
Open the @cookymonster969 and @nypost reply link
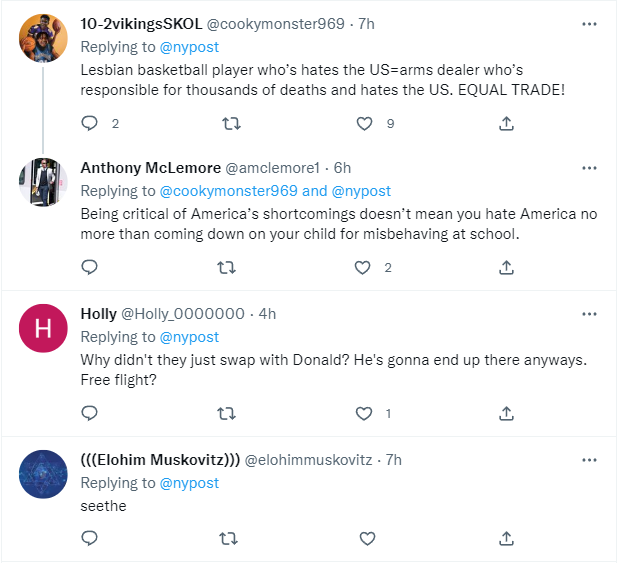pos(275,190)
